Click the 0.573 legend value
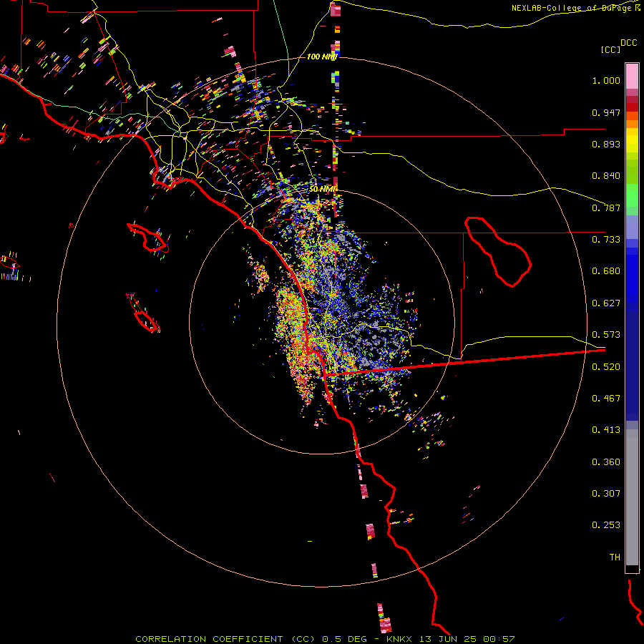The image size is (644, 644). [x=606, y=335]
